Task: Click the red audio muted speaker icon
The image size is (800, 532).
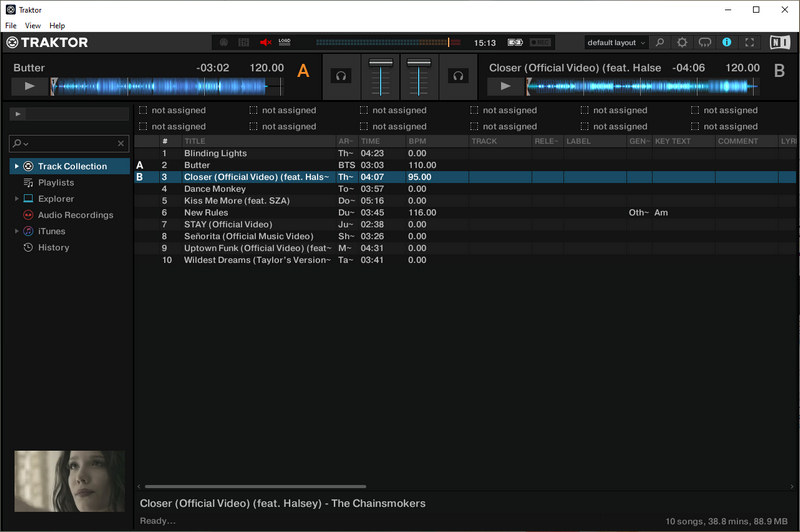Action: coord(265,42)
